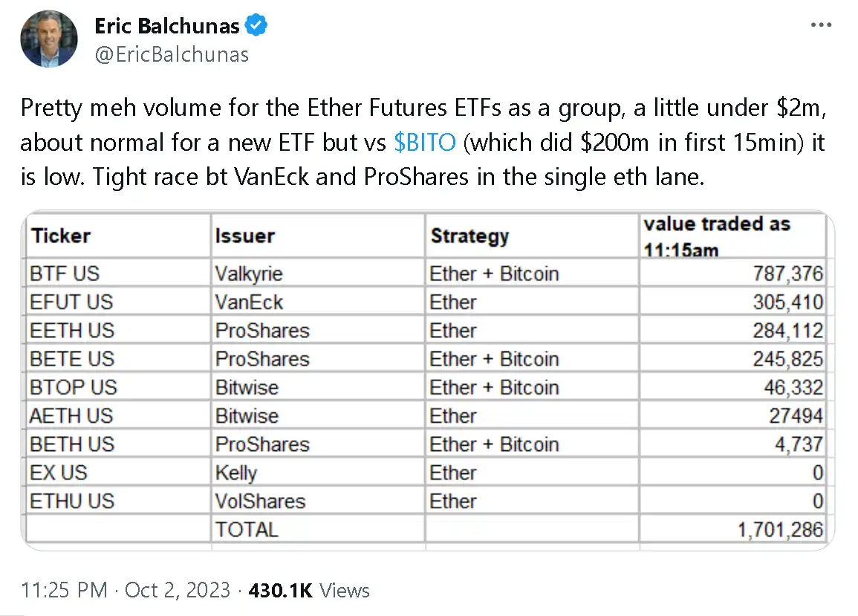Image resolution: width=858 pixels, height=616 pixels.
Task: Select the BTF US ticker cell
Action: [x=64, y=273]
